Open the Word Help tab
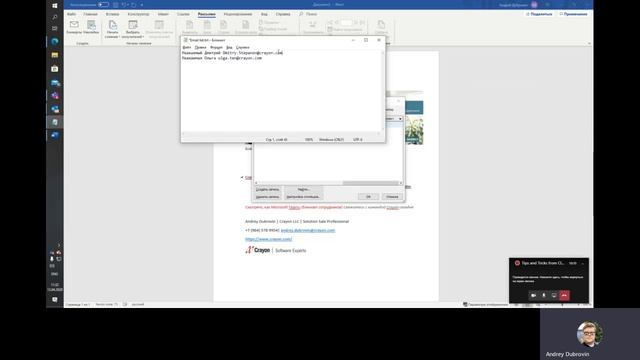Viewport: 640px width, 360px height. coord(283,14)
